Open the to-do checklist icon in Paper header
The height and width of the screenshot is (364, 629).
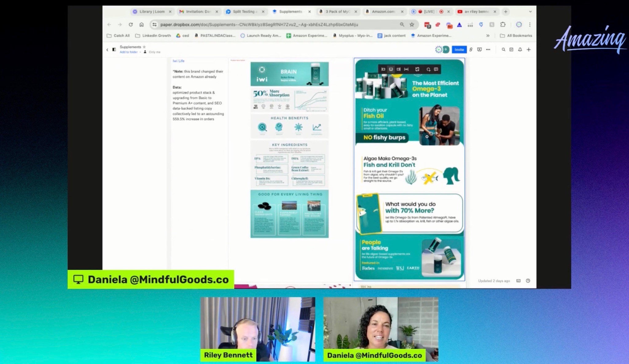[x=511, y=49]
